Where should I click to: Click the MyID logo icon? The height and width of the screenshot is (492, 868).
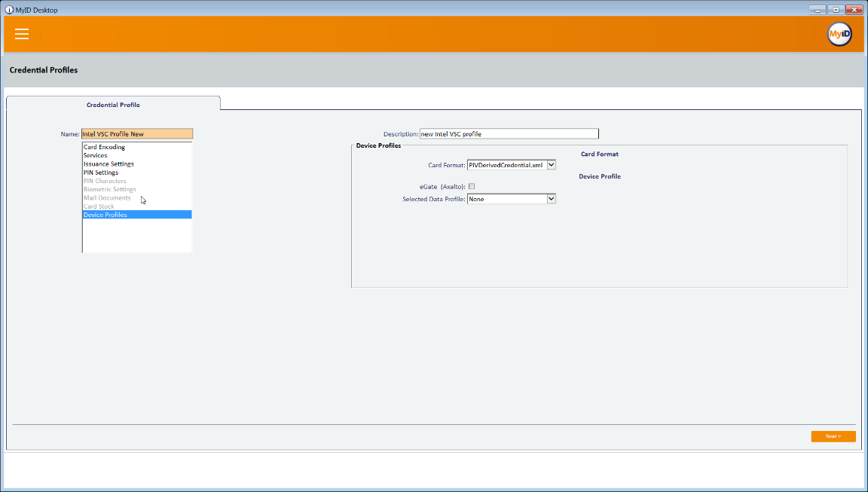coord(839,35)
